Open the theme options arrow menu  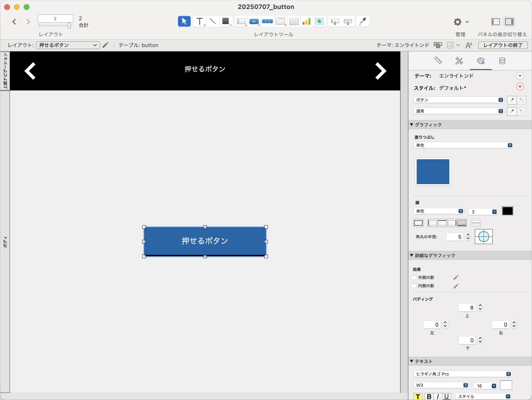(x=520, y=76)
